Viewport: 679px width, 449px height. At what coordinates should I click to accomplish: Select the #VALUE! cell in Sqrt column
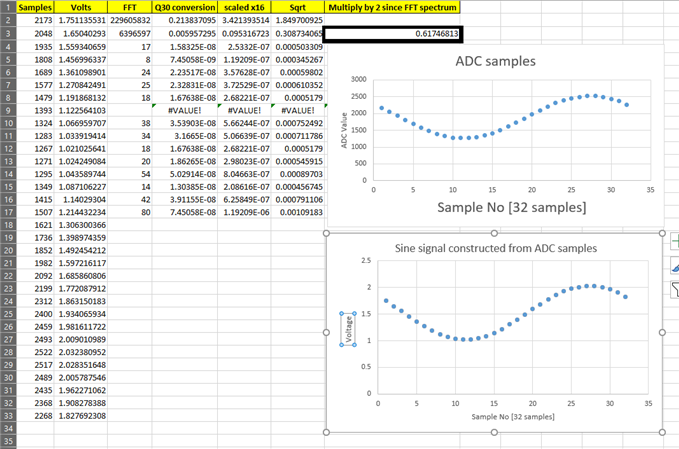pos(297,110)
